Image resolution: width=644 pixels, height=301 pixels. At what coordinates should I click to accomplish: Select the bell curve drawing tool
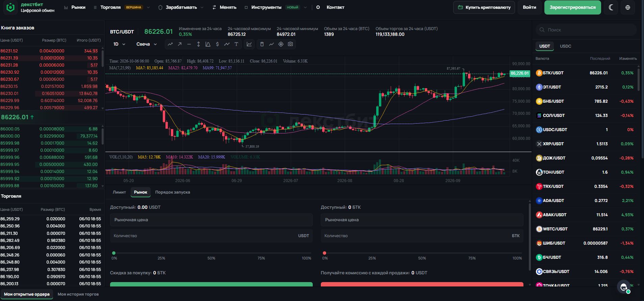coord(208,44)
